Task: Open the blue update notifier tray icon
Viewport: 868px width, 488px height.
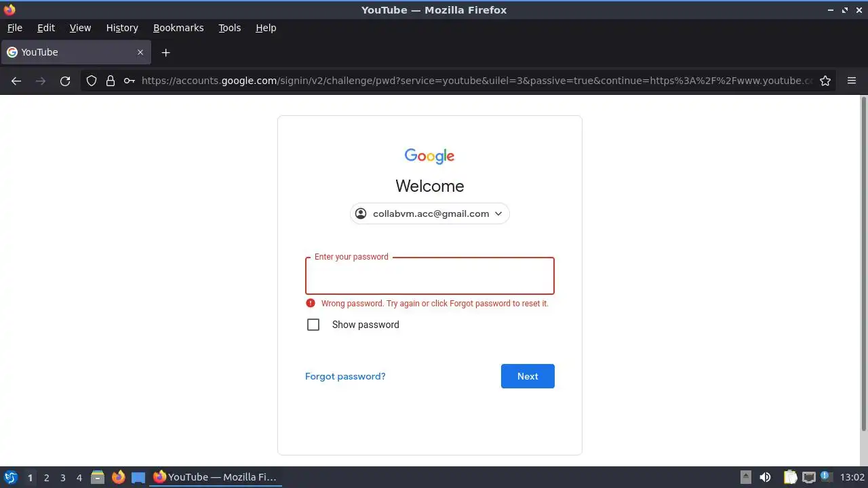Action: pyautogui.click(x=826, y=476)
